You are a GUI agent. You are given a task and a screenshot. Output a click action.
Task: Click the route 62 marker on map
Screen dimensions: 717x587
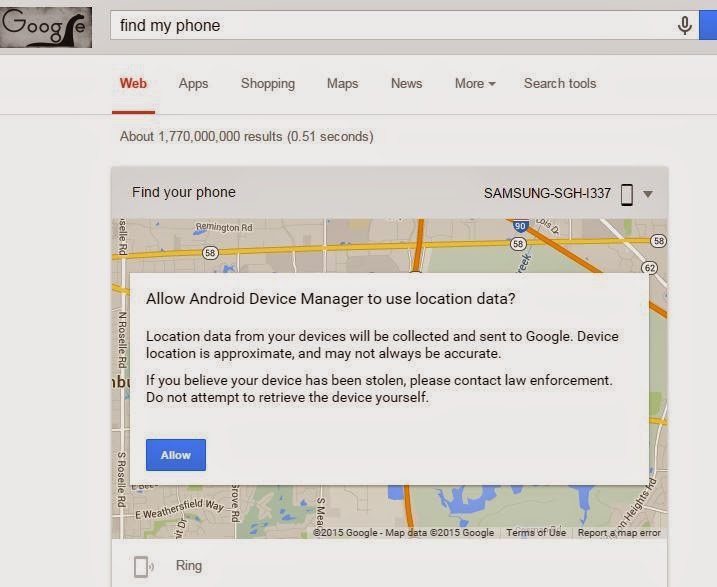click(x=650, y=268)
